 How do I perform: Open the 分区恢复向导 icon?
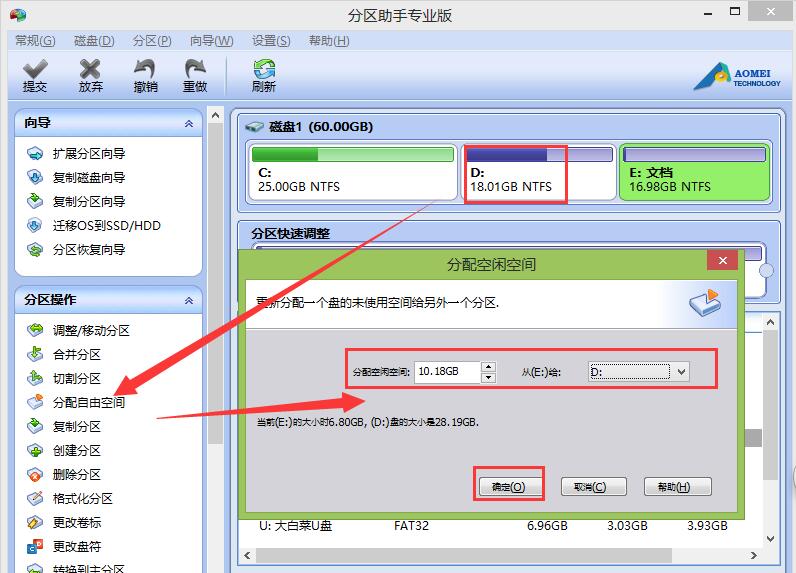[35, 249]
